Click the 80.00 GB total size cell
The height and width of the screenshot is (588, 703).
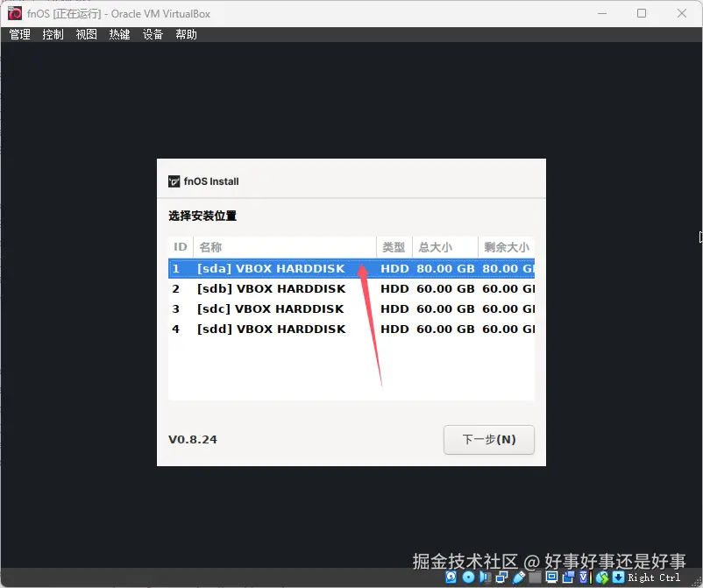coord(445,268)
